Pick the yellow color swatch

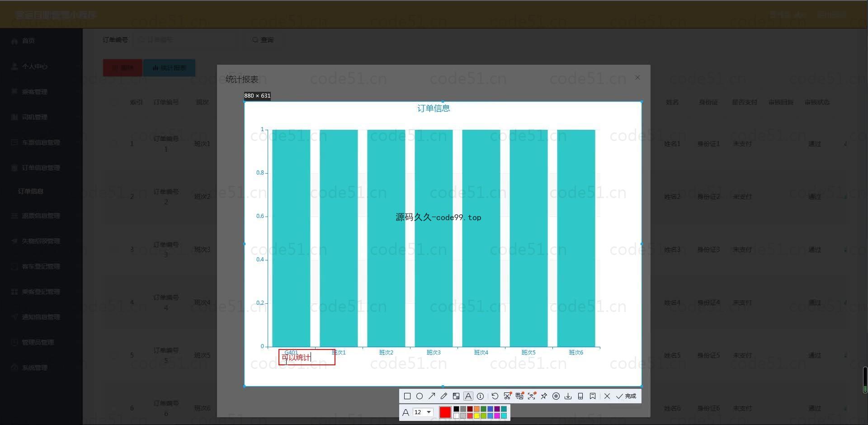(x=476, y=416)
